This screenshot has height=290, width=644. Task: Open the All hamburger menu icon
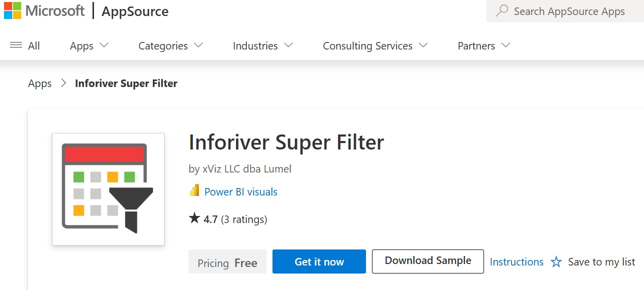coord(16,45)
